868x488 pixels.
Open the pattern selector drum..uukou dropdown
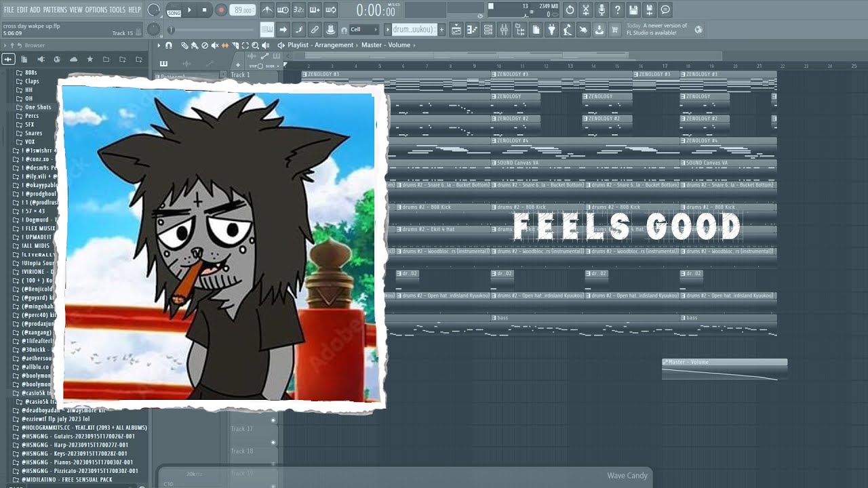tap(415, 30)
